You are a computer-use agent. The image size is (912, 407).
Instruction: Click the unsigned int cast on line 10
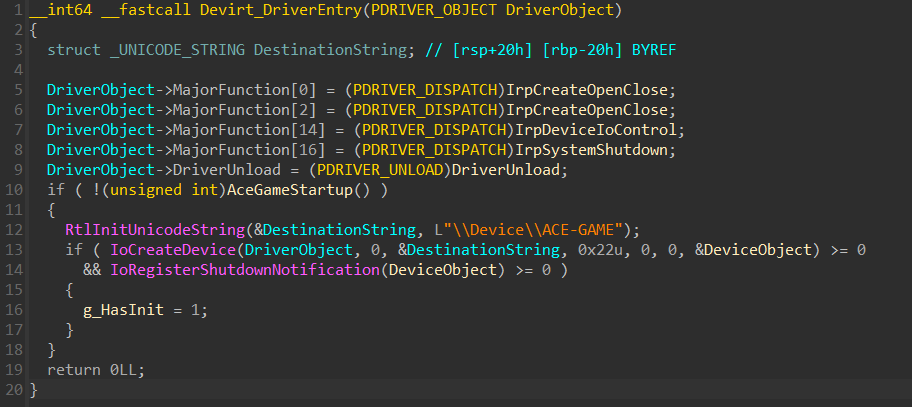click(163, 190)
